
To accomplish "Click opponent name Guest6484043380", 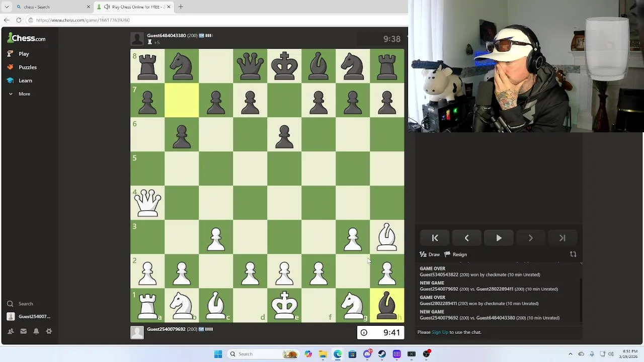I will 166,36.
